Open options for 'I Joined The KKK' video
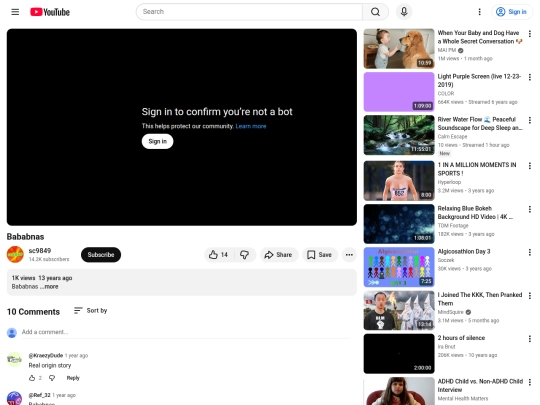The width and height of the screenshot is (540, 405). 530,295
